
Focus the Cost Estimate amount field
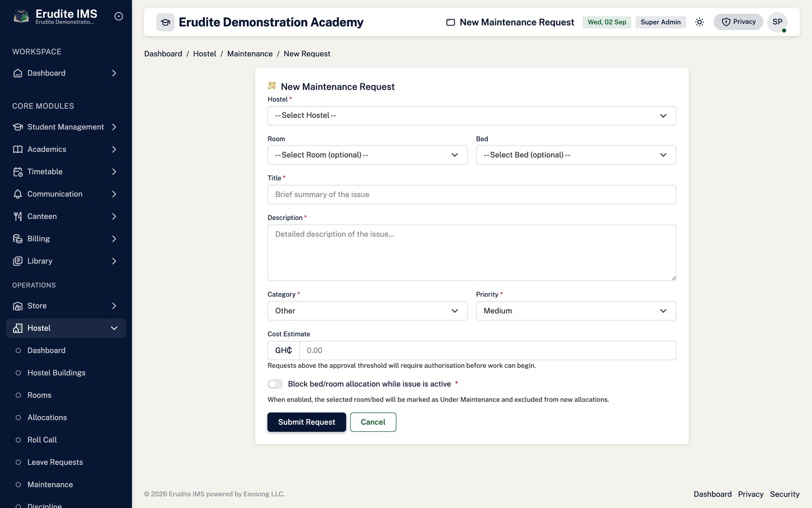[x=488, y=351]
